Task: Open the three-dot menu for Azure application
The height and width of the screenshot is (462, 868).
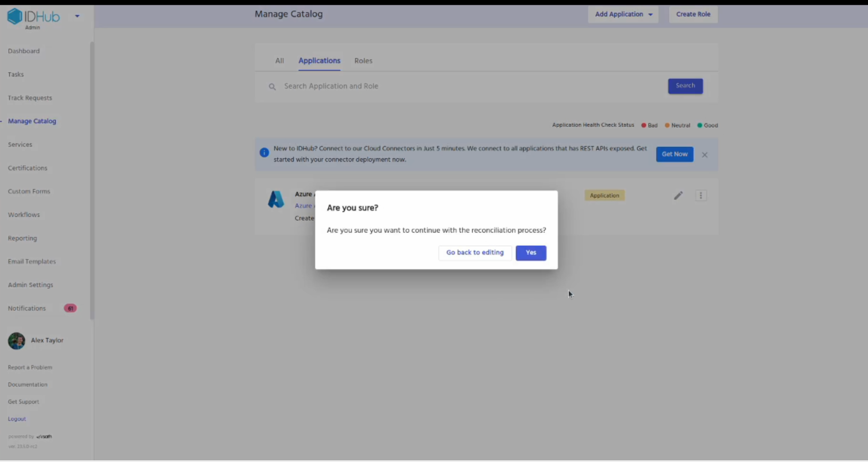Action: (701, 196)
